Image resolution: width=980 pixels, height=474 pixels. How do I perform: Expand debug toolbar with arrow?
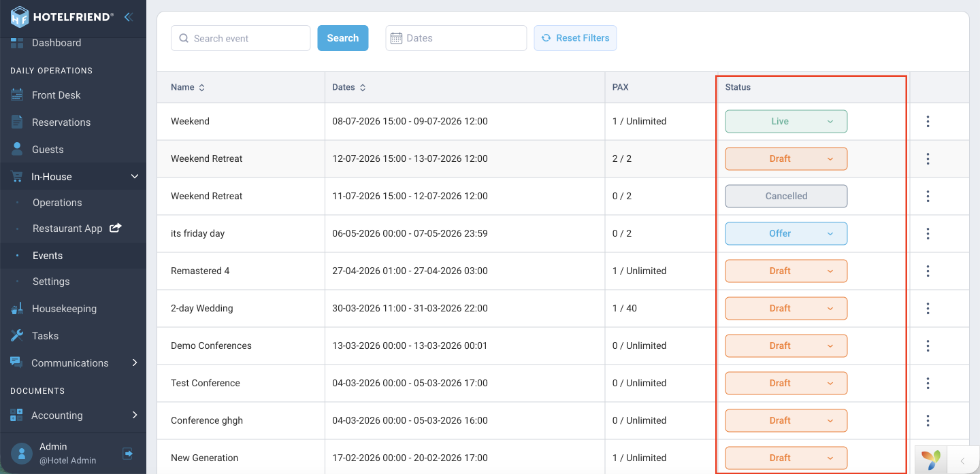[x=962, y=460]
